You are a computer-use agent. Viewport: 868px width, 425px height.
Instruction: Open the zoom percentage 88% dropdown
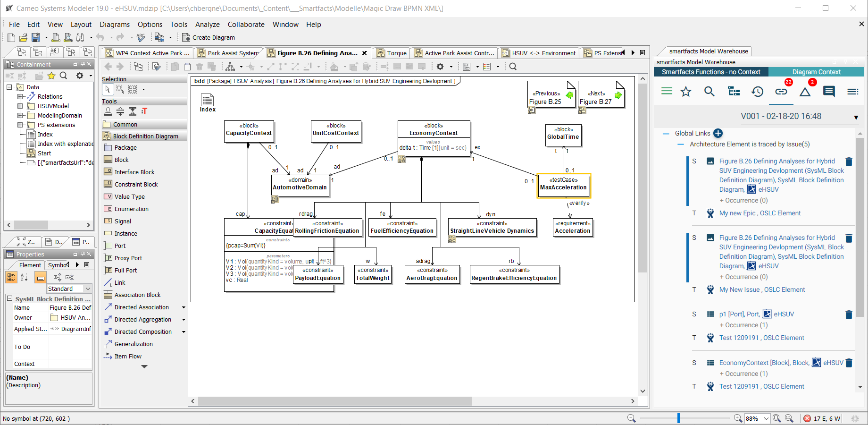766,418
